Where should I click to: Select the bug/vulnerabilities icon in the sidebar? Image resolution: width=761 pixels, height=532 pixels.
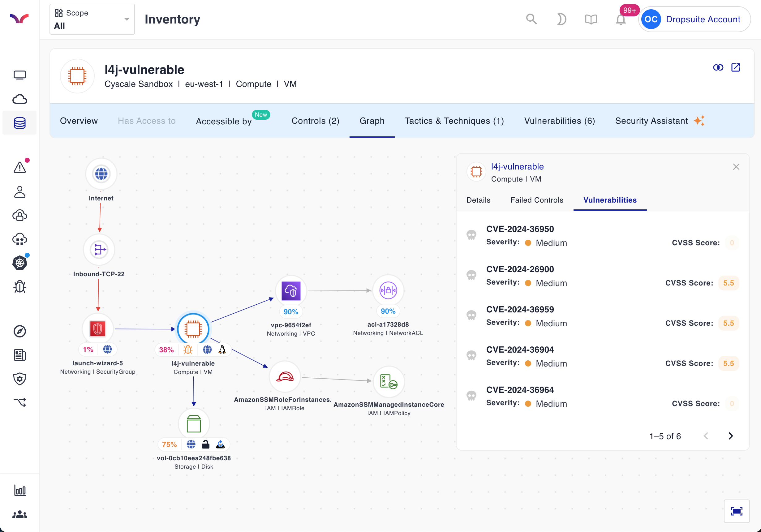(x=19, y=287)
